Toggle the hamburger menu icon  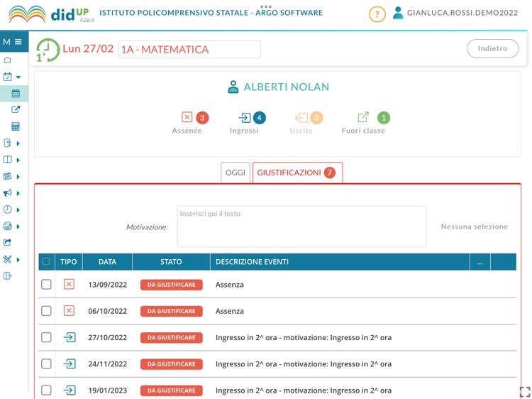pos(18,42)
